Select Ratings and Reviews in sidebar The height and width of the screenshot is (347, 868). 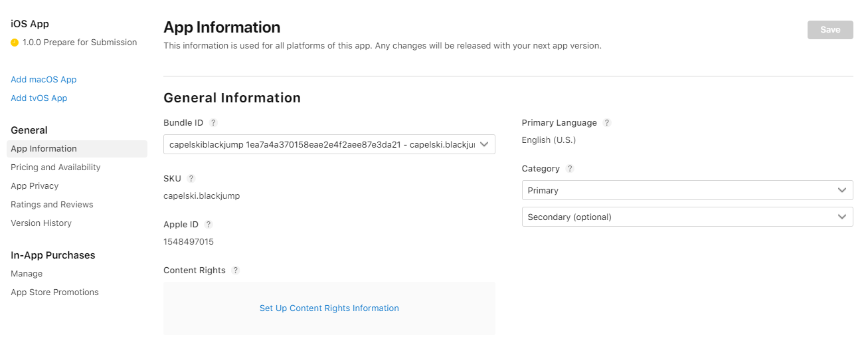(x=52, y=205)
